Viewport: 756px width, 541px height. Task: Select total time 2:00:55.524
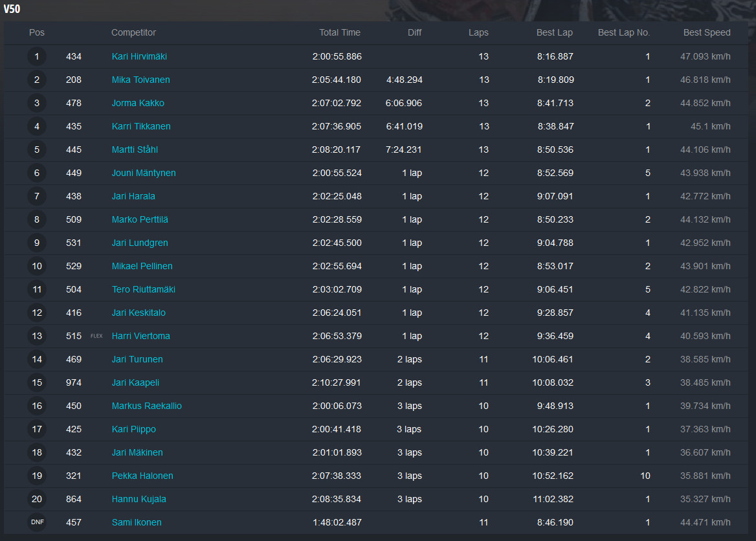pos(337,173)
